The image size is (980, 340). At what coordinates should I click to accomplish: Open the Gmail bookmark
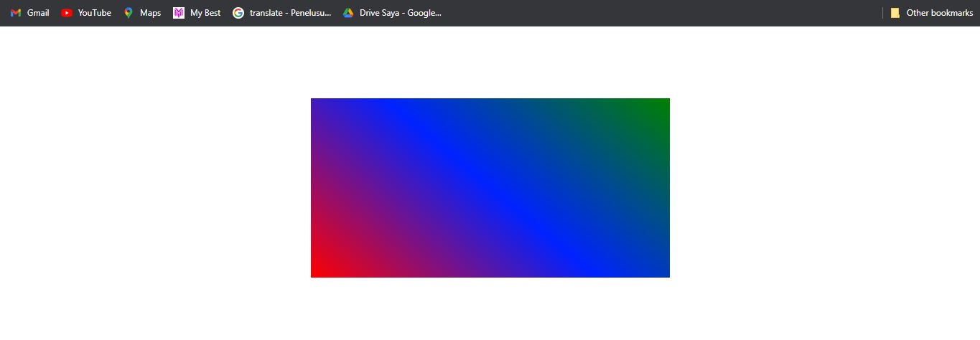click(29, 13)
